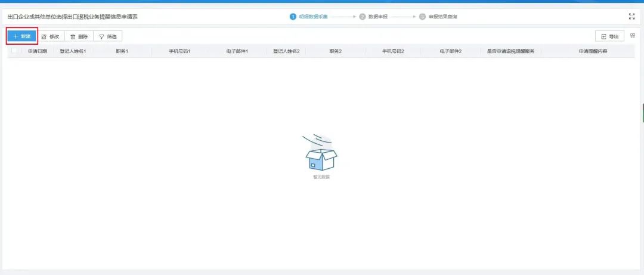644x275 pixels.
Task: Go to step 3 申报结果查询
Action: 438,17
